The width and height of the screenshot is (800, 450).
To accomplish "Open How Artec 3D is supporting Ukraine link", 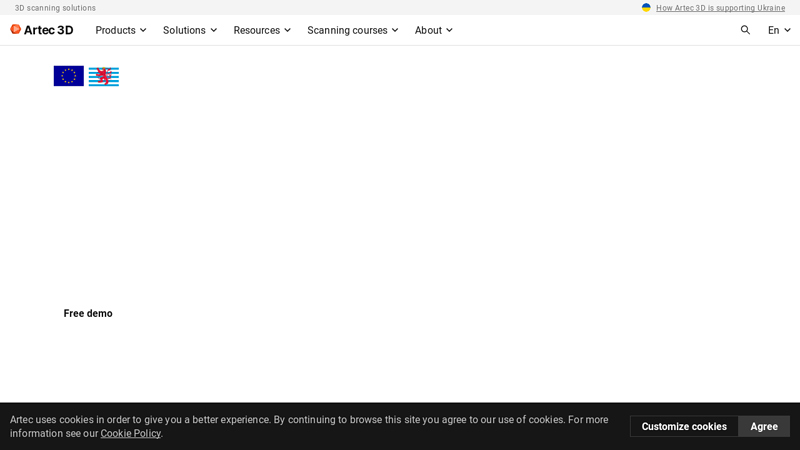I will 720,8.
